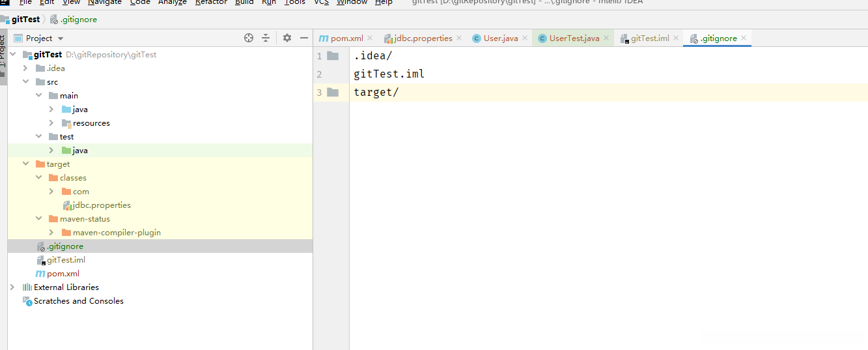Open the Edit menu
This screenshot has width=868, height=350.
tap(47, 2)
